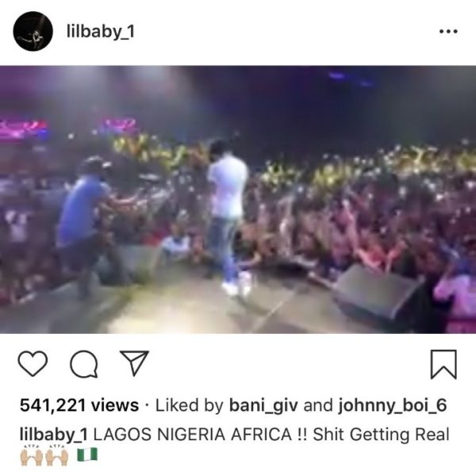Like the post with the heart icon
Viewport: 476px width, 472px height.
point(33,363)
